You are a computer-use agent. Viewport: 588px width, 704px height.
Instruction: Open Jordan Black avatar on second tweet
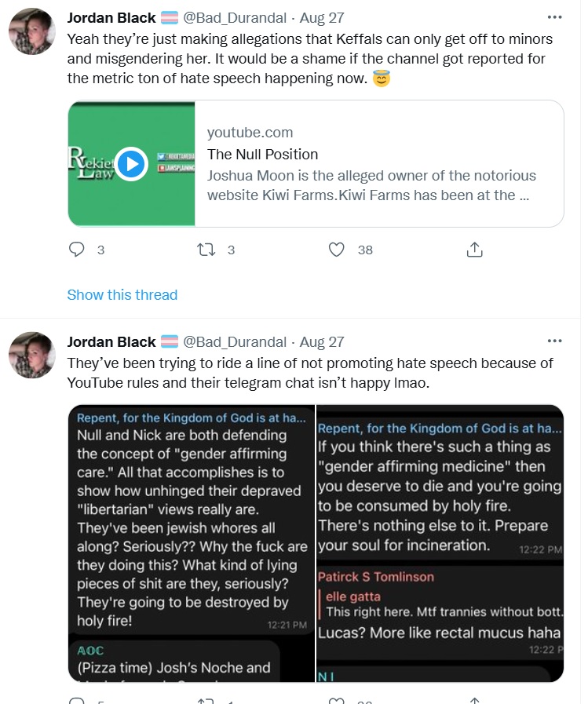tap(31, 356)
